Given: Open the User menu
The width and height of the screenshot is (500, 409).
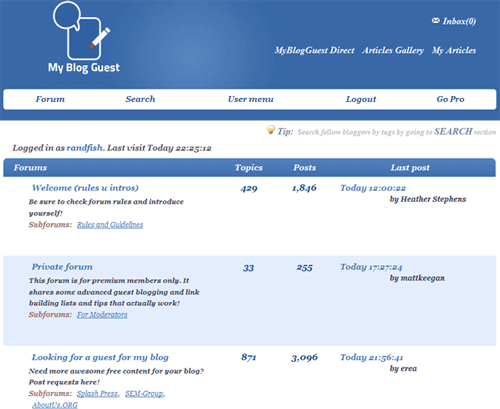Looking at the screenshot, I should (251, 99).
